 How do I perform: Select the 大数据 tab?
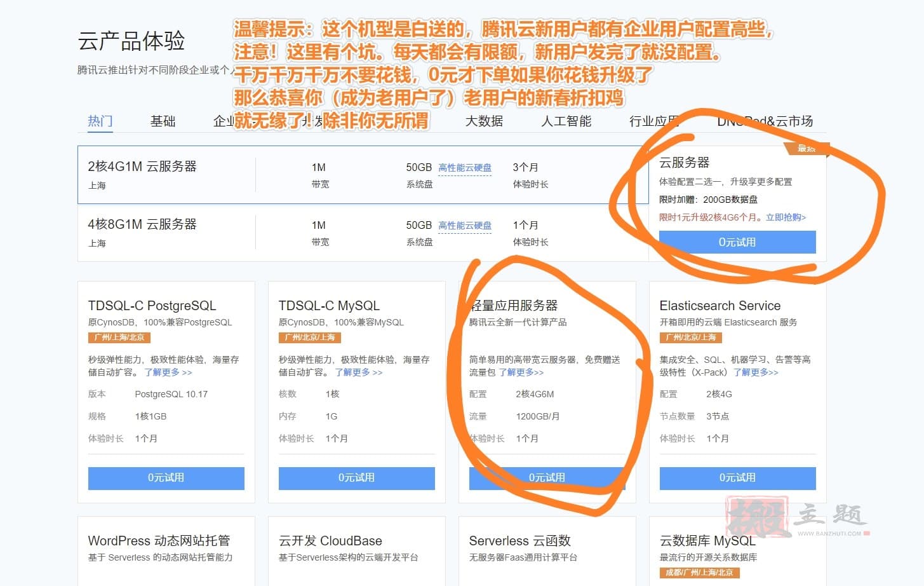pos(484,121)
